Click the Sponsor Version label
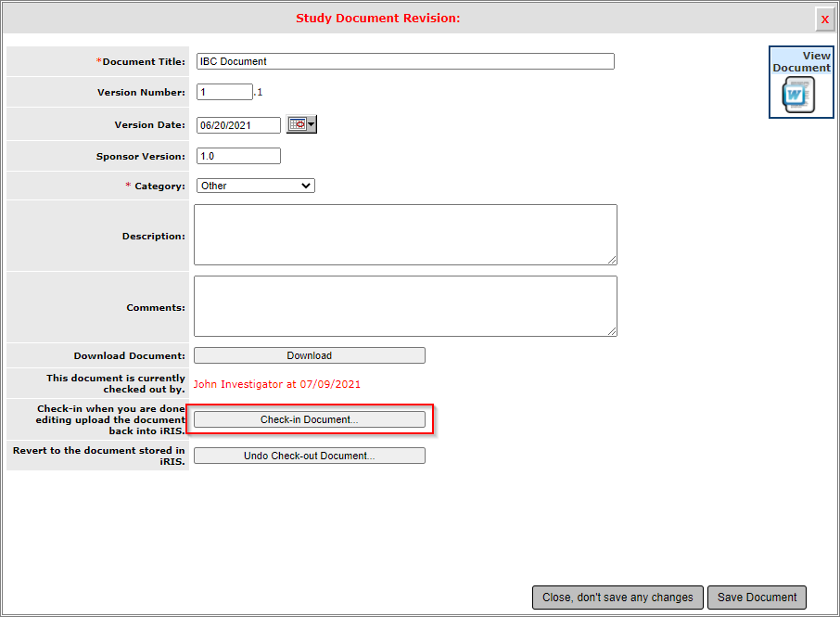The height and width of the screenshot is (617, 840). pos(141,156)
